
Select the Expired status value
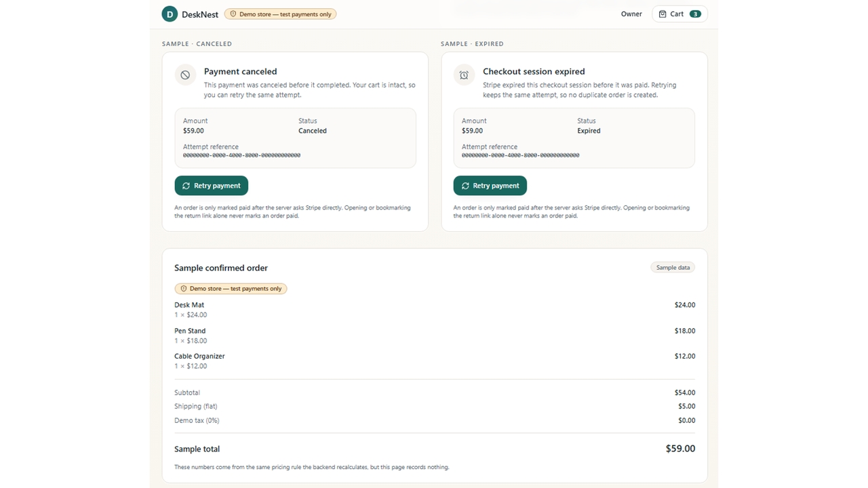point(589,131)
